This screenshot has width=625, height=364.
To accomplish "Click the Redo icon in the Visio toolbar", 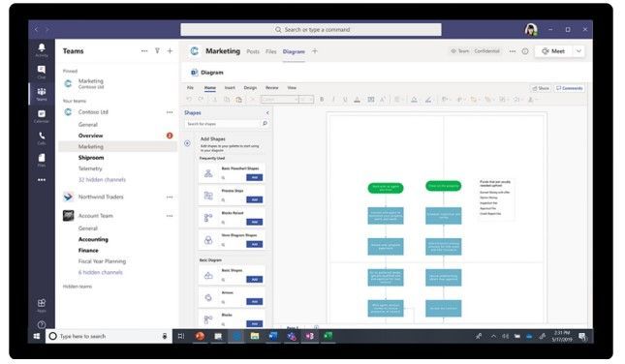I will click(201, 99).
